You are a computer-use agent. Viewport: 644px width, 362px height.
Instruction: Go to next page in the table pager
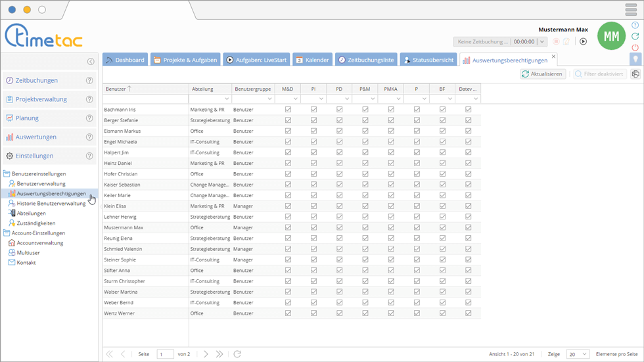coord(206,354)
